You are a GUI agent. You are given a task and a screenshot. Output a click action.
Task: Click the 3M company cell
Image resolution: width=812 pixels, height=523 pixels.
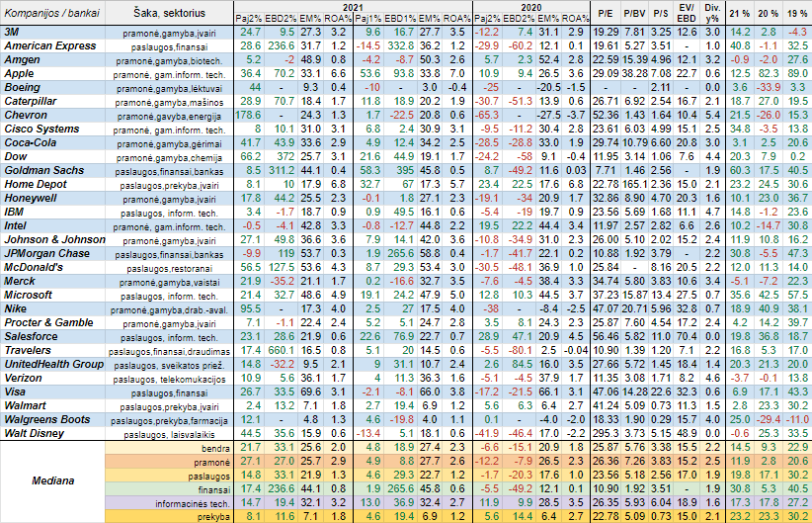coord(52,33)
